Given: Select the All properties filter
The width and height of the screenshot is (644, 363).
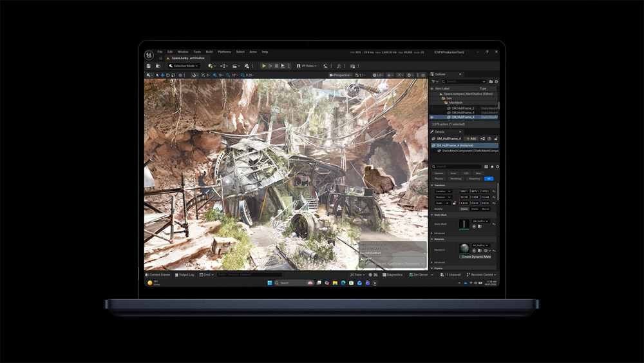Looking at the screenshot, I should 489,179.
